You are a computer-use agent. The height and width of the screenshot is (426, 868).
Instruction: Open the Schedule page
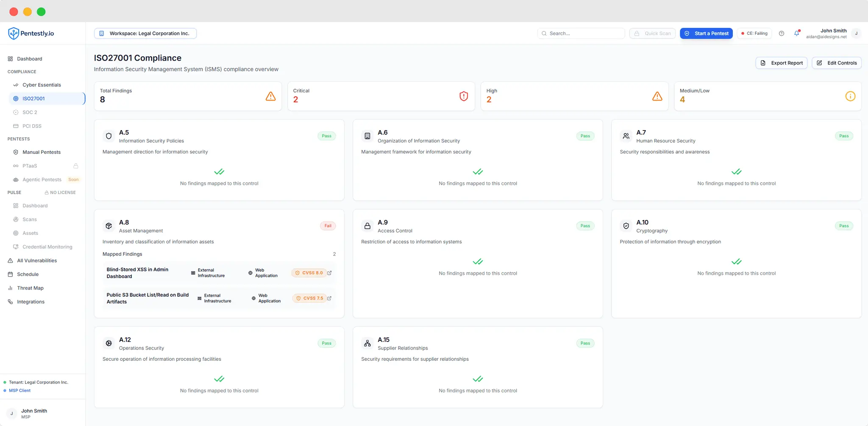coord(28,274)
